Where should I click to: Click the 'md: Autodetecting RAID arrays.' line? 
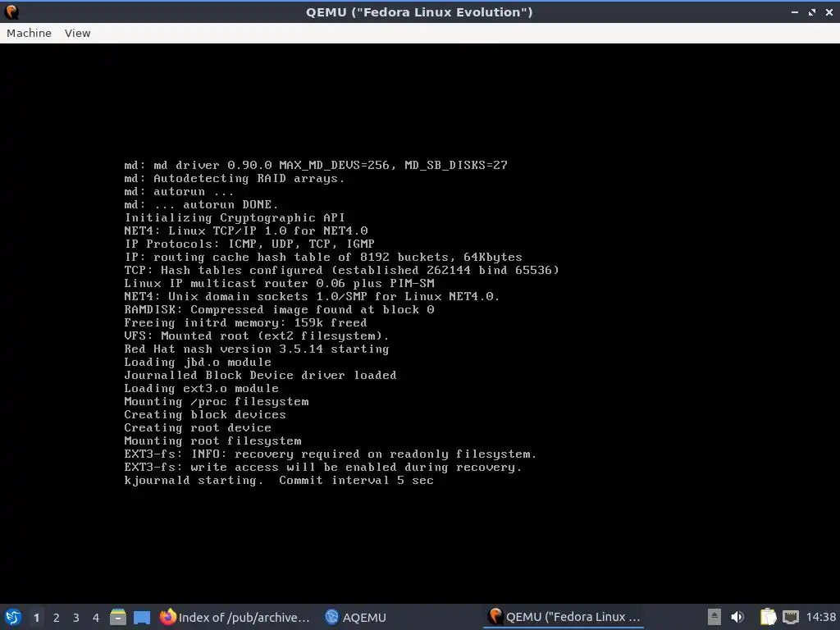[235, 178]
